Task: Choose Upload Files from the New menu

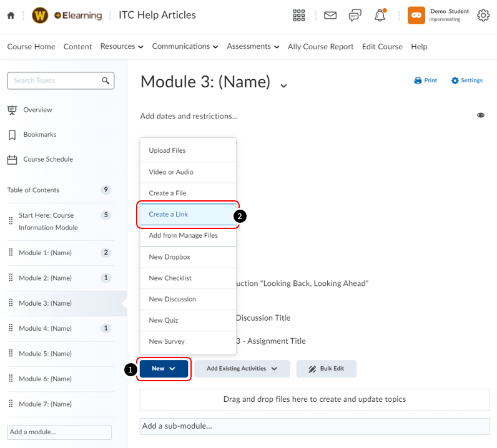Action: [x=167, y=150]
